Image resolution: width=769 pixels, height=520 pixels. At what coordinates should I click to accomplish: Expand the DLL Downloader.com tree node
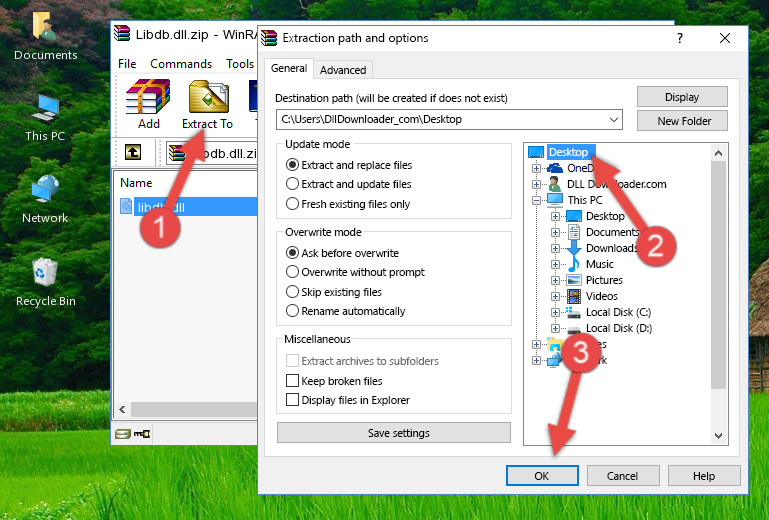536,184
